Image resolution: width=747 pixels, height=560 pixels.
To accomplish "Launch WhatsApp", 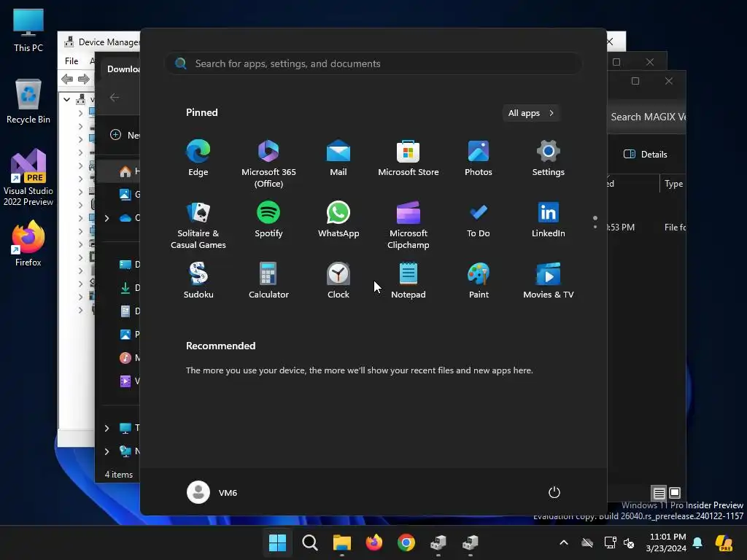I will click(338, 219).
